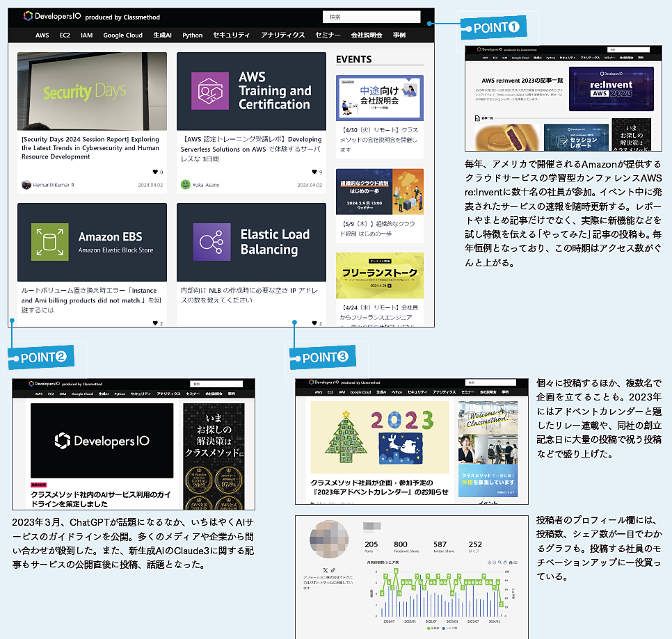Open the EC2 menu item in the large screenshot
The image size is (672, 639).
pyautogui.click(x=65, y=35)
